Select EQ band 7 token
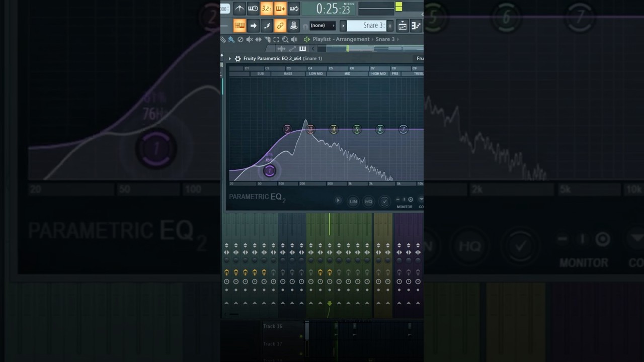The width and height of the screenshot is (644, 362). [x=403, y=130]
